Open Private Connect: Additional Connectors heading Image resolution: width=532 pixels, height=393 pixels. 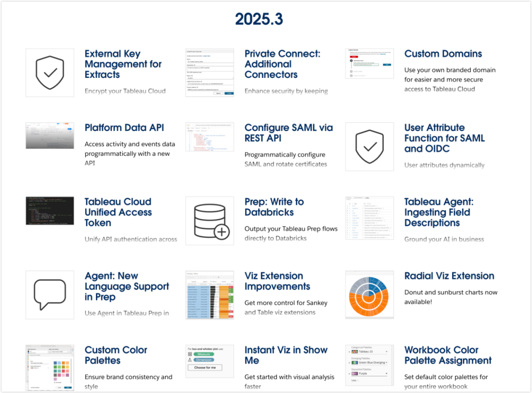tap(282, 64)
